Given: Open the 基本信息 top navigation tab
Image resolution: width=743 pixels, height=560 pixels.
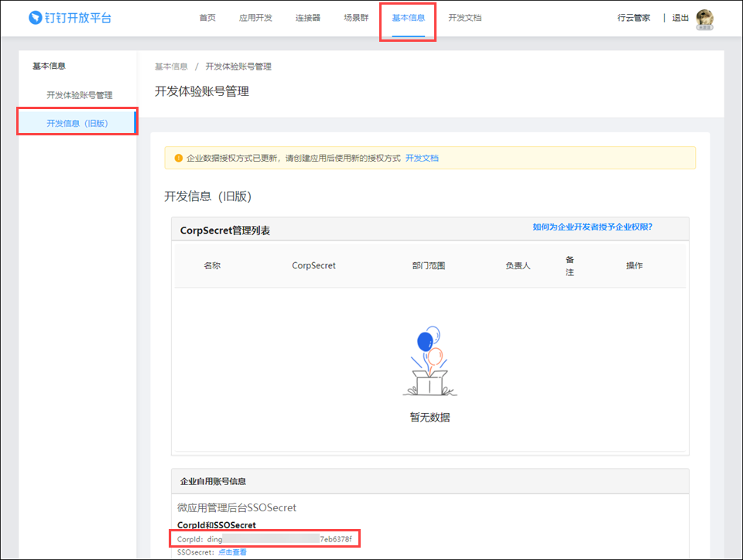Looking at the screenshot, I should [x=408, y=18].
